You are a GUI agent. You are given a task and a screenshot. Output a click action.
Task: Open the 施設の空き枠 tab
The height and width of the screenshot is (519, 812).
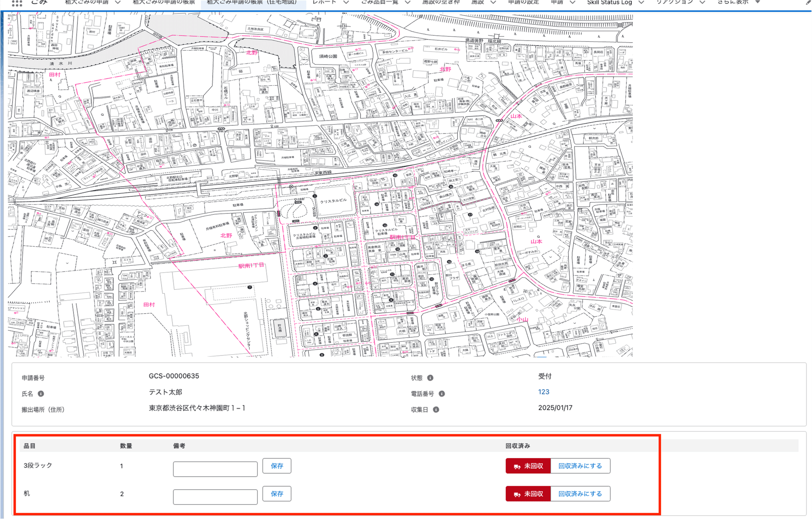point(441,2)
